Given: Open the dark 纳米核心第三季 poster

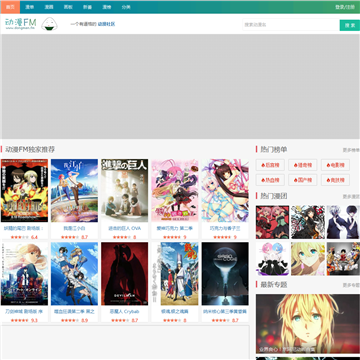Looking at the screenshot, I should [225, 274].
